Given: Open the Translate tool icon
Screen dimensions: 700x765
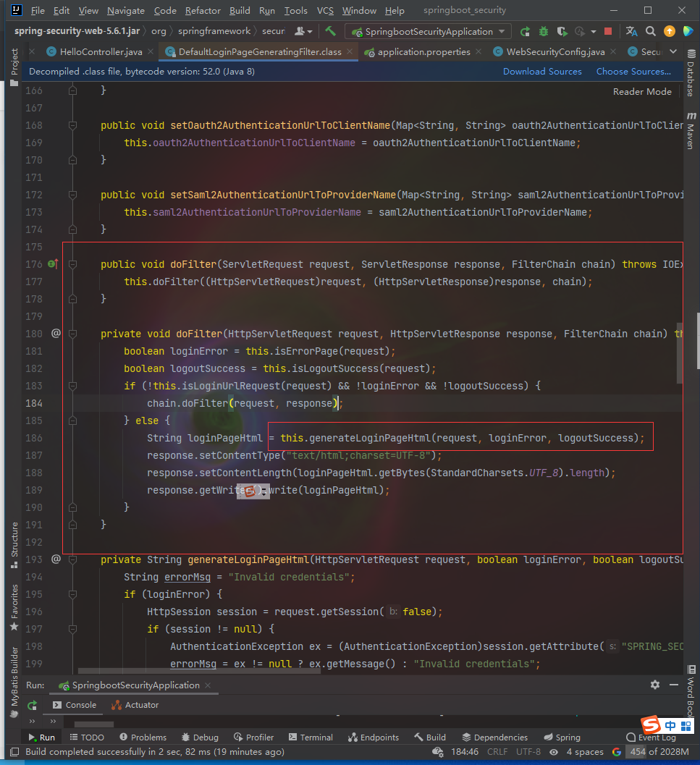Looking at the screenshot, I should pos(632,31).
